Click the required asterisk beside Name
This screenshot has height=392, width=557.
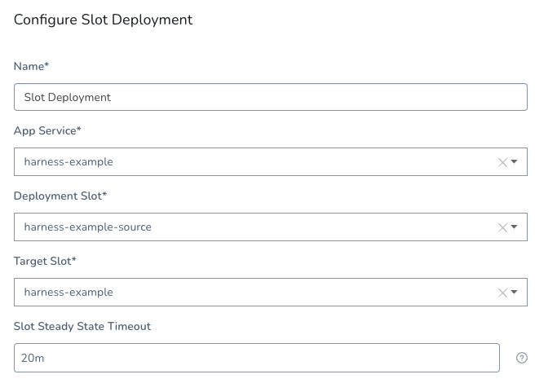pyautogui.click(x=46, y=64)
